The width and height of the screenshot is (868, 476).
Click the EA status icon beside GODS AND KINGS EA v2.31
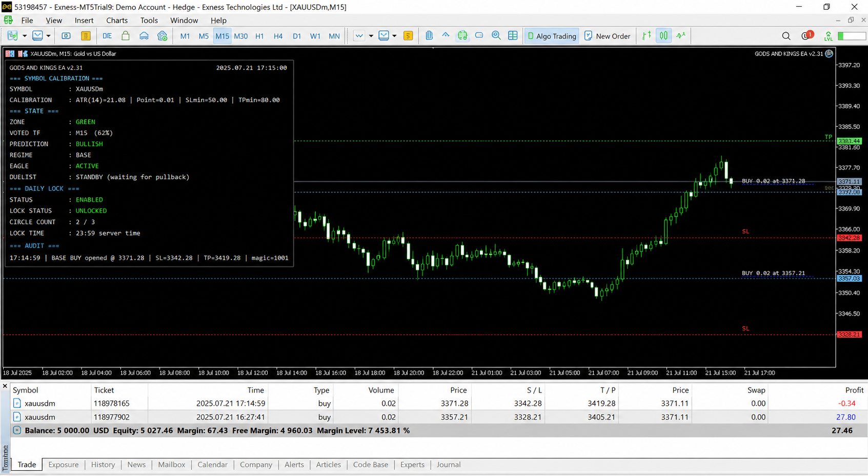829,54
